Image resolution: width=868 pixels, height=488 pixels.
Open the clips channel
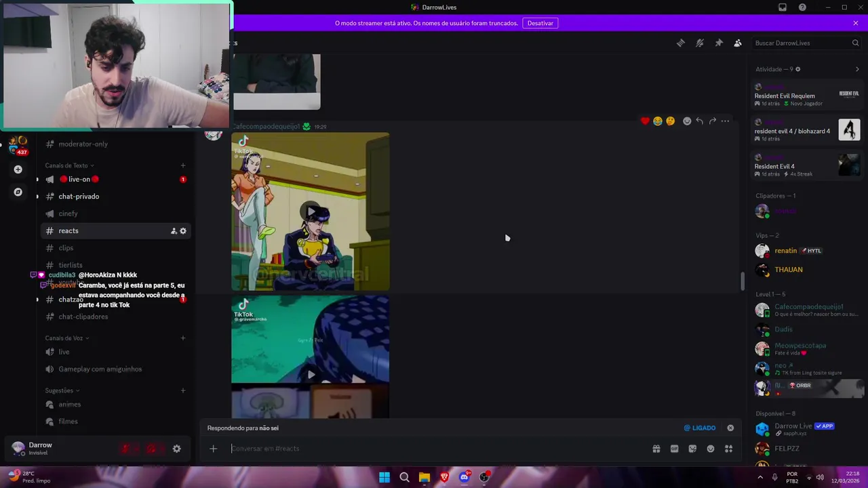coord(115,248)
